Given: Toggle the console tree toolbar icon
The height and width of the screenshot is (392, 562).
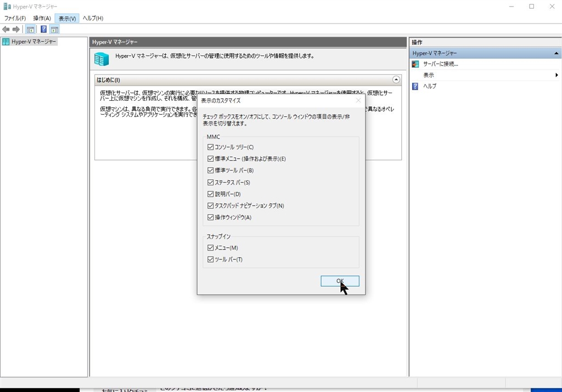Looking at the screenshot, I should click(x=31, y=30).
